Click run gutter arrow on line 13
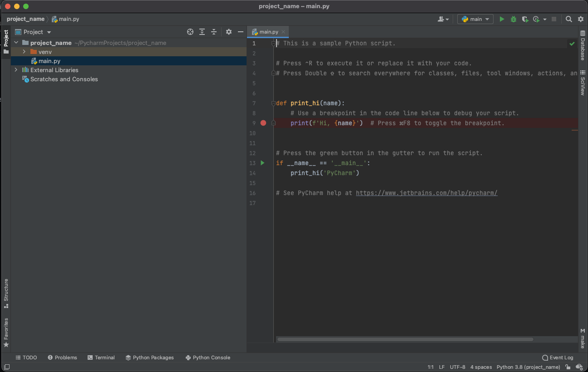This screenshot has width=588, height=372. click(x=262, y=163)
